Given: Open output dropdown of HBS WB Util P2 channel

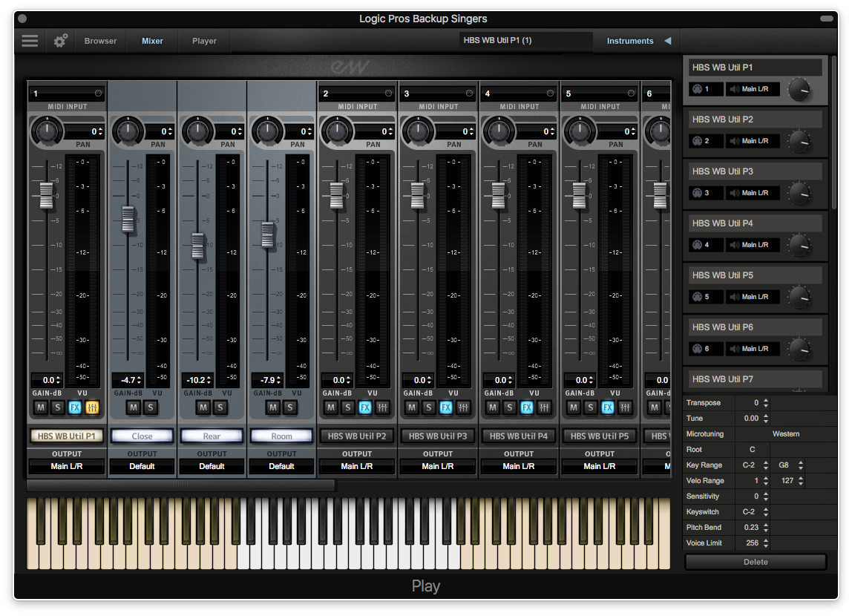Looking at the screenshot, I should (357, 467).
